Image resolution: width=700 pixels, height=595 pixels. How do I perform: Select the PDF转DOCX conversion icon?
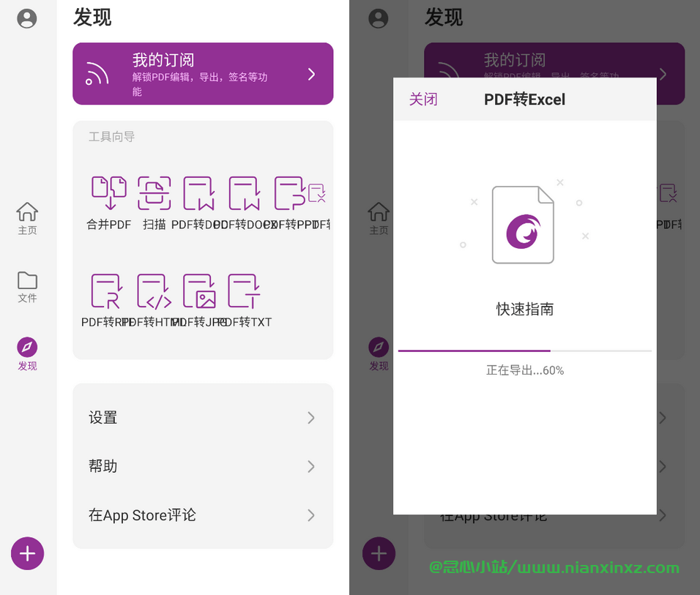point(245,192)
